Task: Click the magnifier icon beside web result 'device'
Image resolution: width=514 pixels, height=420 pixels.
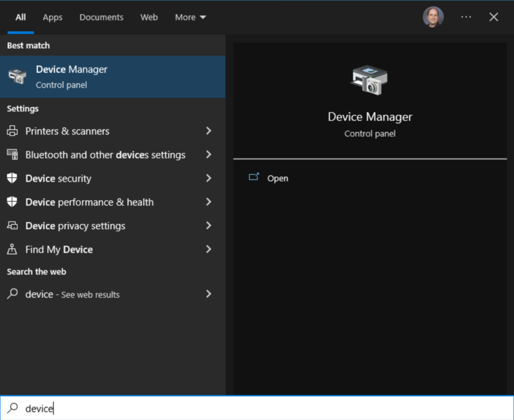Action: (12, 294)
